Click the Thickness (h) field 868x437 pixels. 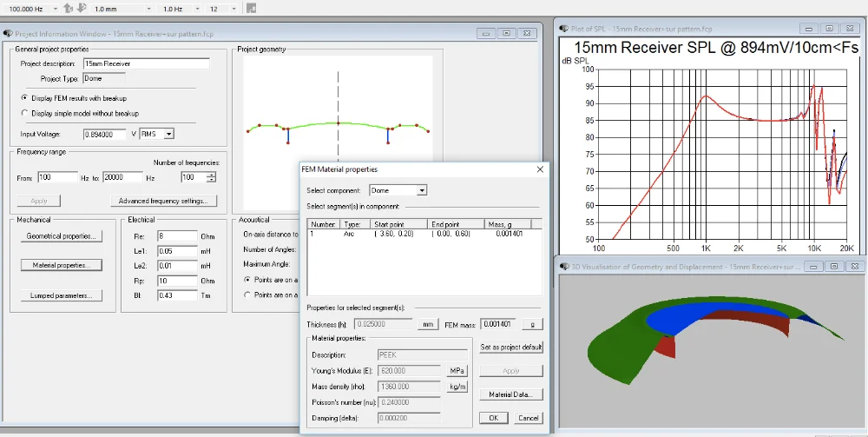[x=385, y=324]
